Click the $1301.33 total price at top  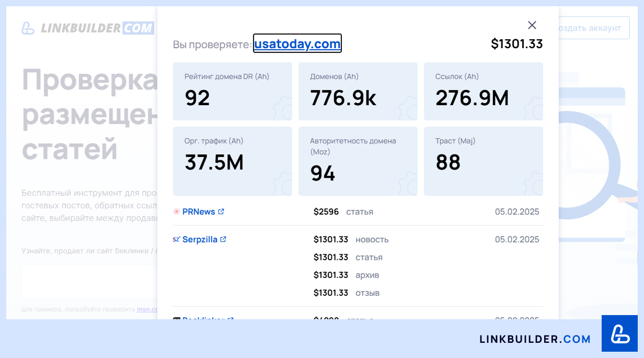click(517, 44)
